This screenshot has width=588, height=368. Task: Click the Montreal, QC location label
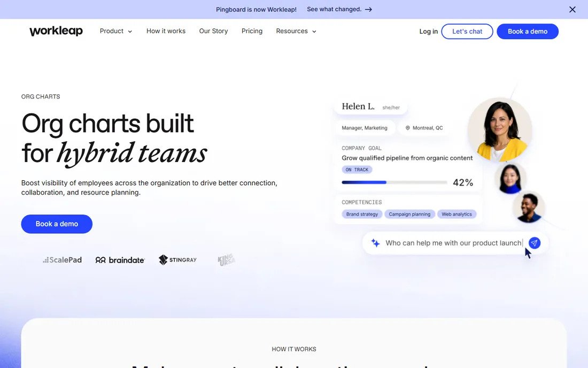point(428,128)
